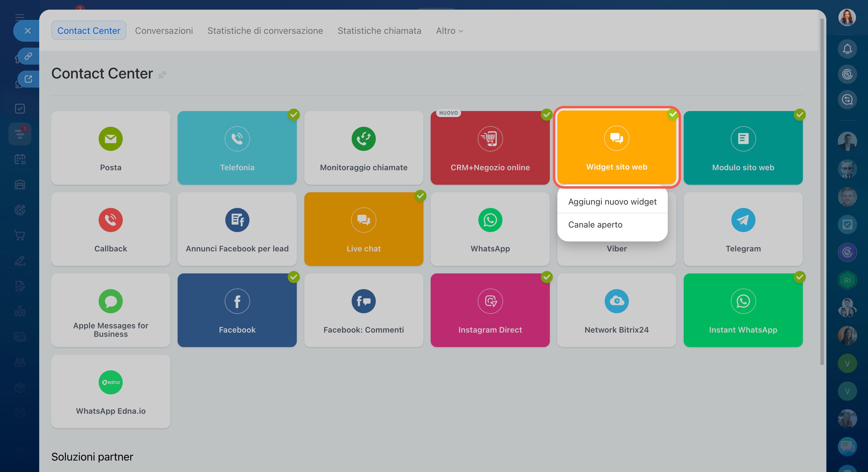
Task: Expand the Altro dropdown menu
Action: point(449,31)
